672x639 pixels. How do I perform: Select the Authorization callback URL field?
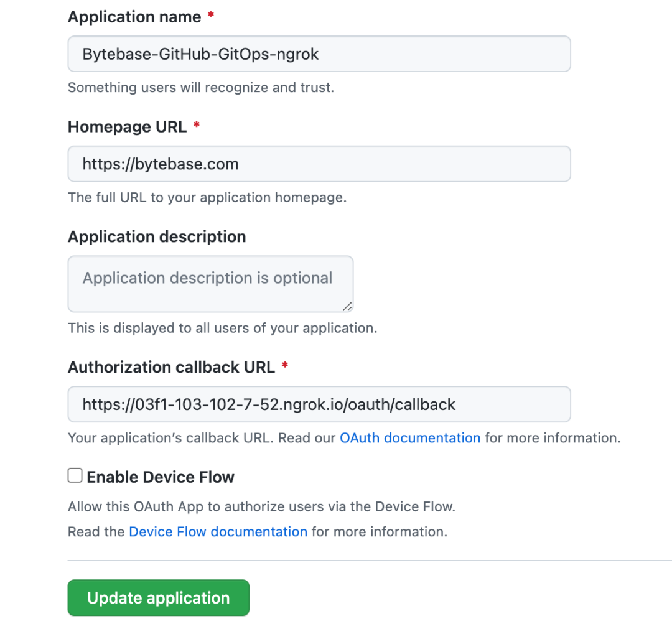[319, 404]
